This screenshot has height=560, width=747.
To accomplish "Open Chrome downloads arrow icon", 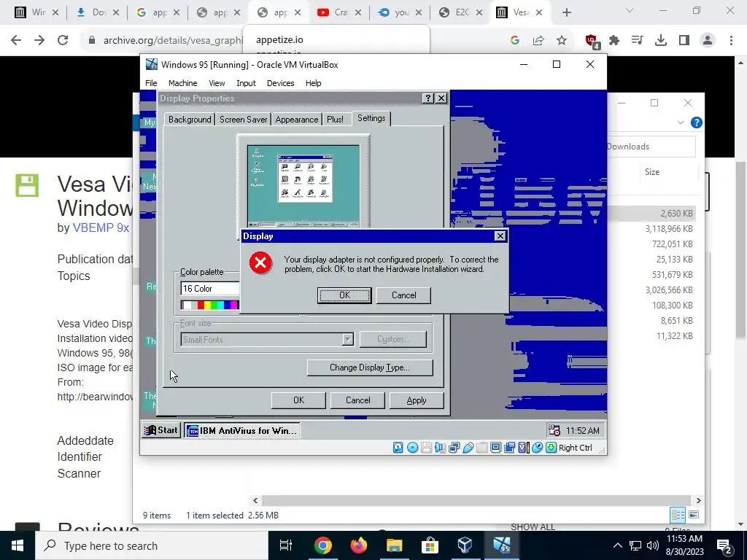I will [660, 41].
